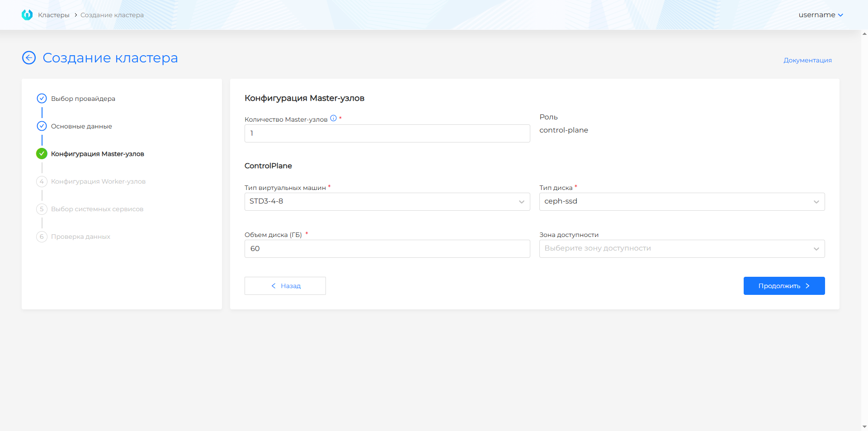The width and height of the screenshot is (868, 431).
Task: Open the username account menu
Action: [820, 15]
